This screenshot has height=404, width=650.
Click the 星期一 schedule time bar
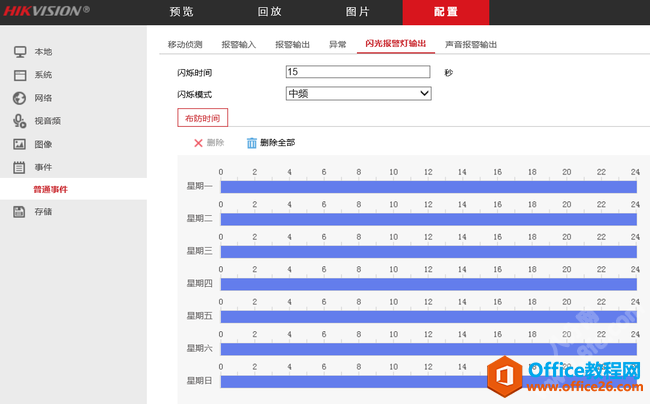click(428, 187)
